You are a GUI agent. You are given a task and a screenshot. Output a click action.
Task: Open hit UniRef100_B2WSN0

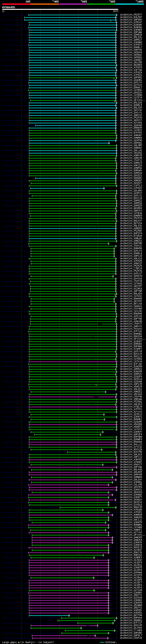[131, 25]
